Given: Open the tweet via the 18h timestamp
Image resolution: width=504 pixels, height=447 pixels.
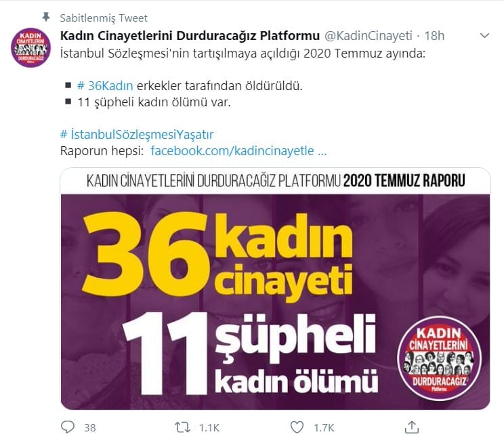Looking at the screenshot, I should (x=434, y=36).
